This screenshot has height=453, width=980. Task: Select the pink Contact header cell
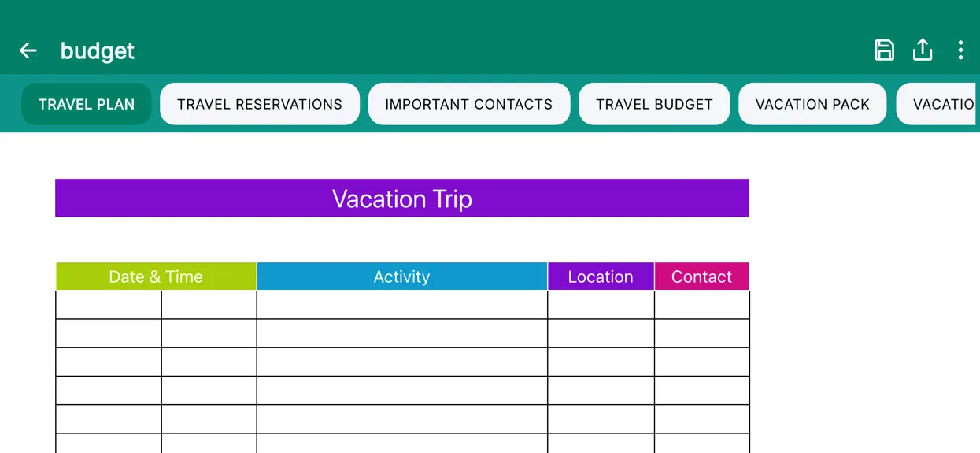(x=701, y=277)
